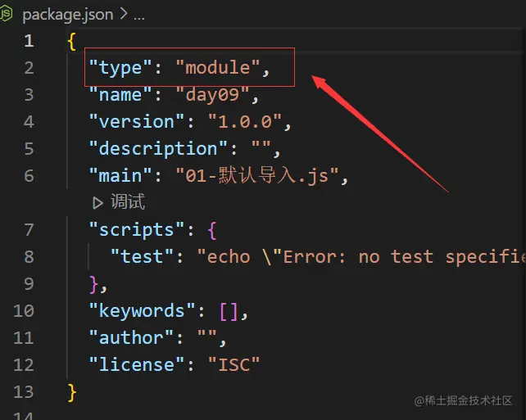
Task: Click the closing brace on line 9
Action: (94, 285)
